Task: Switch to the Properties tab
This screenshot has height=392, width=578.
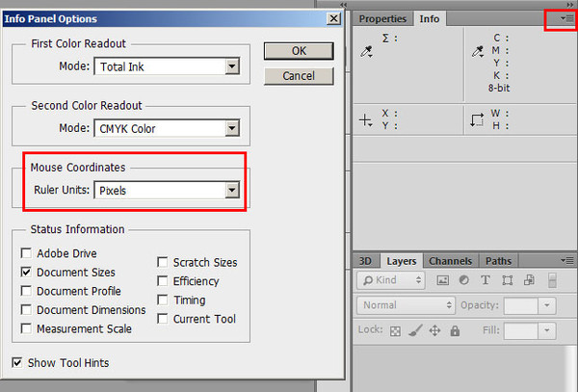Action: click(382, 18)
